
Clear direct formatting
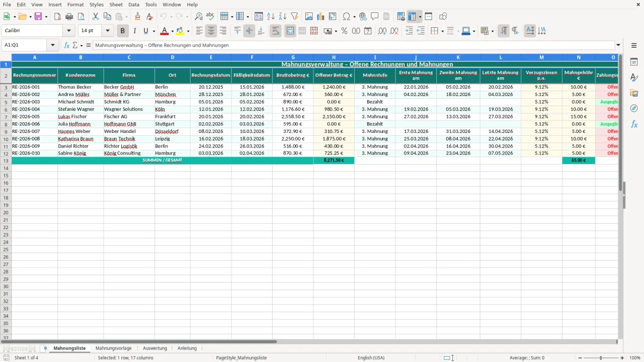[x=149, y=17]
